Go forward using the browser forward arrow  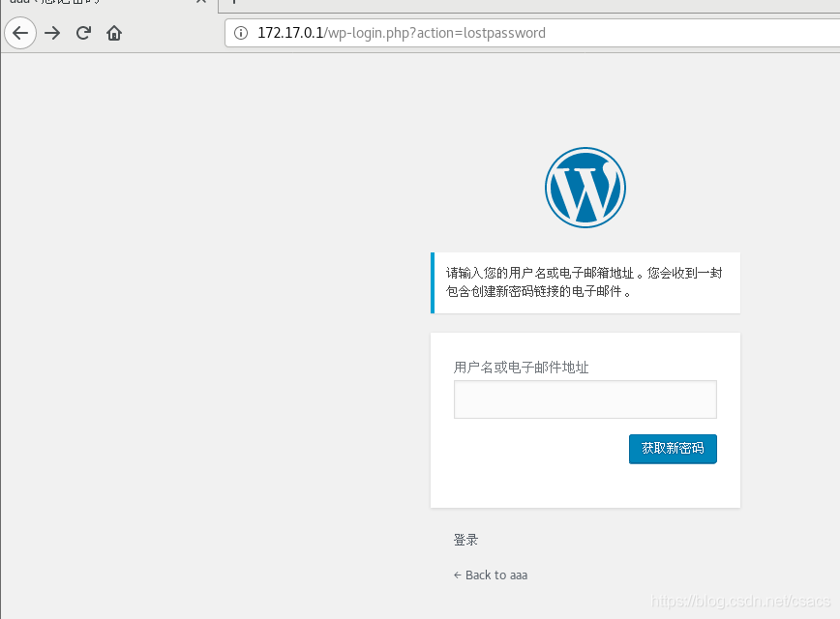pos(52,33)
